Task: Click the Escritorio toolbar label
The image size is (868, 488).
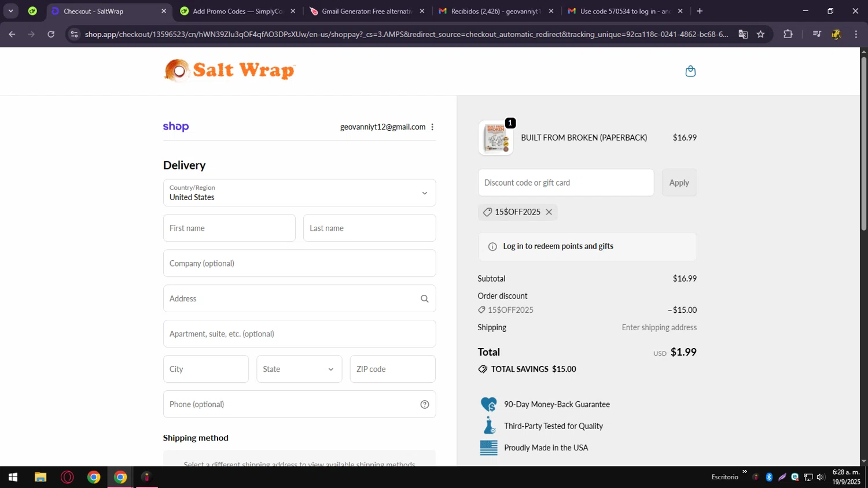Action: (x=724, y=477)
